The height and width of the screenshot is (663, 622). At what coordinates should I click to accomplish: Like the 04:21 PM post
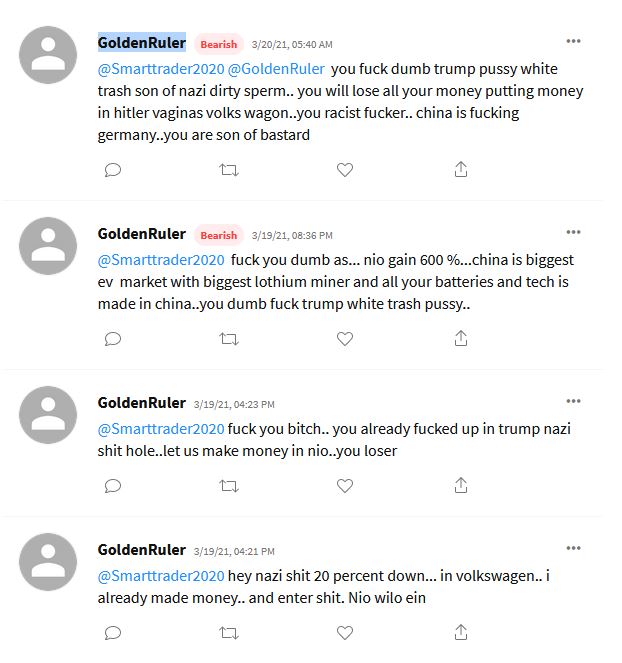pyautogui.click(x=345, y=632)
